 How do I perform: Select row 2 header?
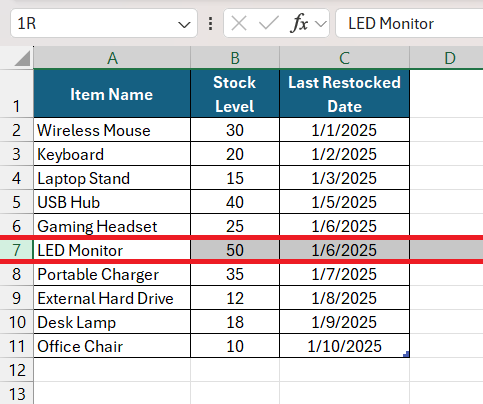16,130
